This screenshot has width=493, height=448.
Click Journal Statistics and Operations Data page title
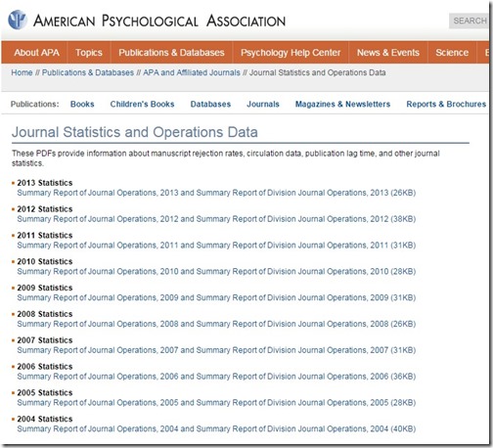point(135,132)
